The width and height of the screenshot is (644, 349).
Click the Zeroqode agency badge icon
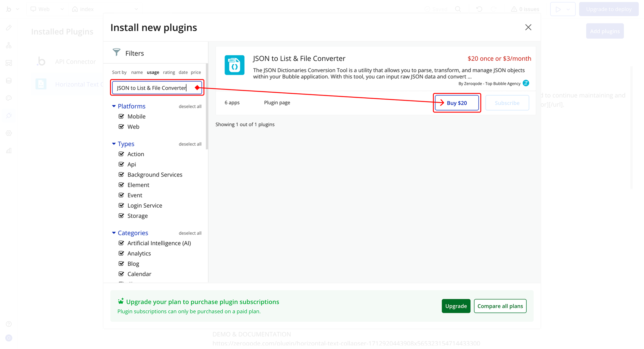tap(526, 83)
